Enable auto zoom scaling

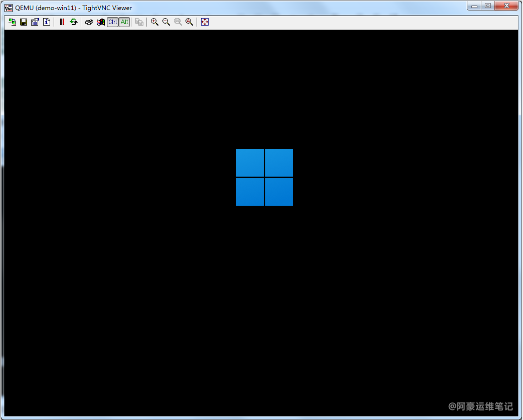point(190,22)
